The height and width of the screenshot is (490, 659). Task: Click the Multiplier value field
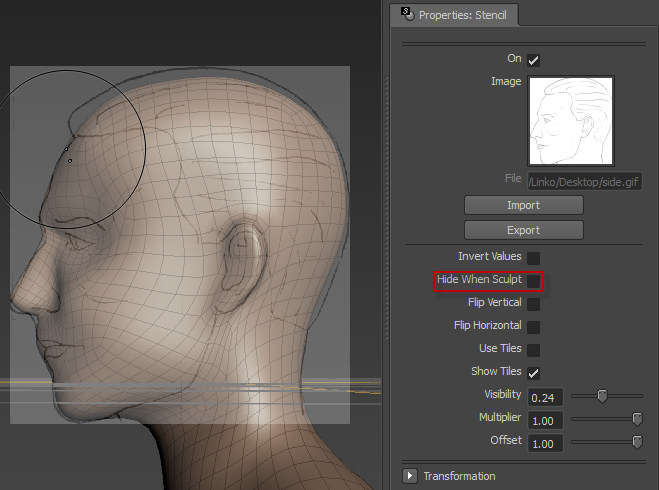tap(545, 420)
